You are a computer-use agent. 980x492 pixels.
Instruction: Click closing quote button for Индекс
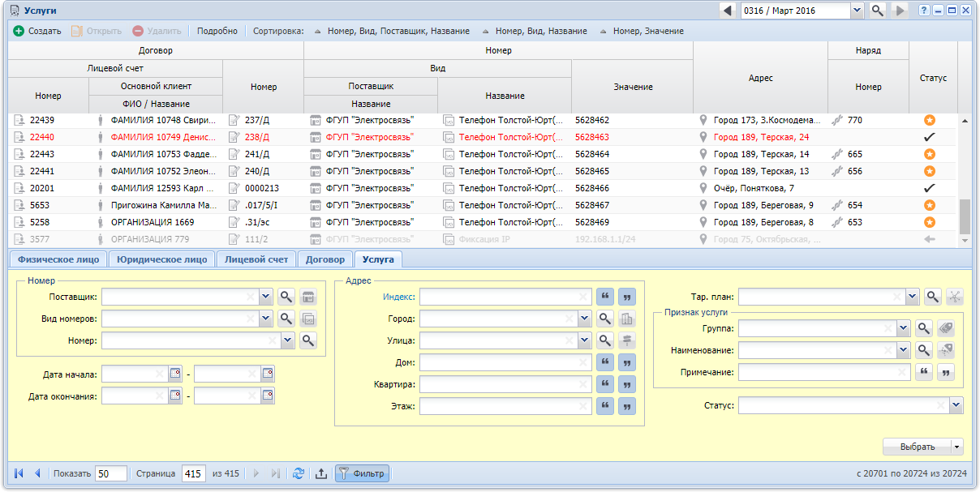click(627, 297)
